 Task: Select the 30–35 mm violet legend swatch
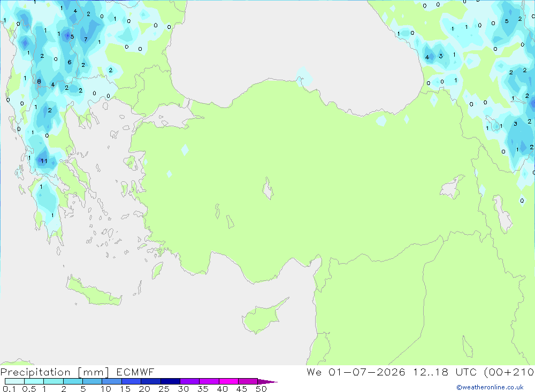coord(189,381)
